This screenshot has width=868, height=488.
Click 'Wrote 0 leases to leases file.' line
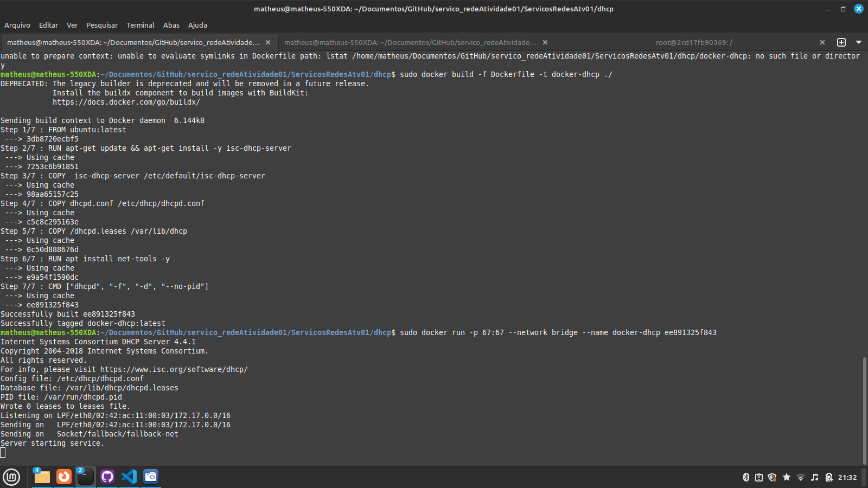click(x=66, y=406)
